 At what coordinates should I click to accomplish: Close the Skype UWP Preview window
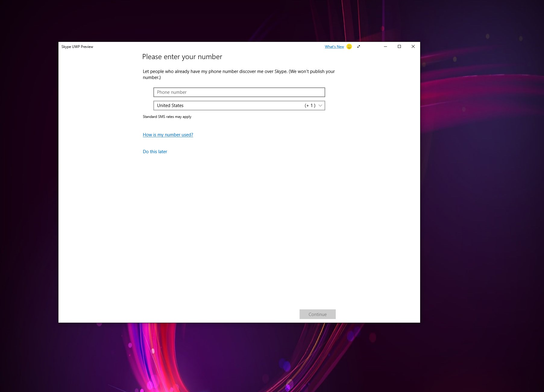pos(413,46)
